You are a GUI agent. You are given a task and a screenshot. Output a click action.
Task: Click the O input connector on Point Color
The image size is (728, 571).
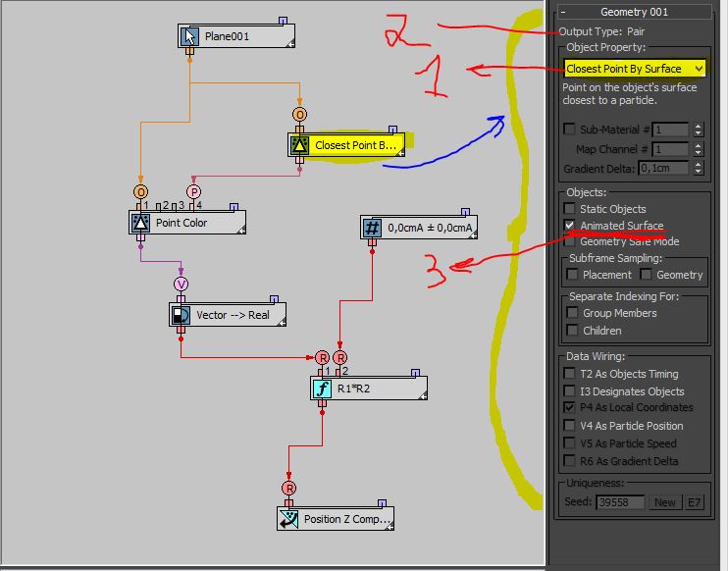tap(141, 191)
